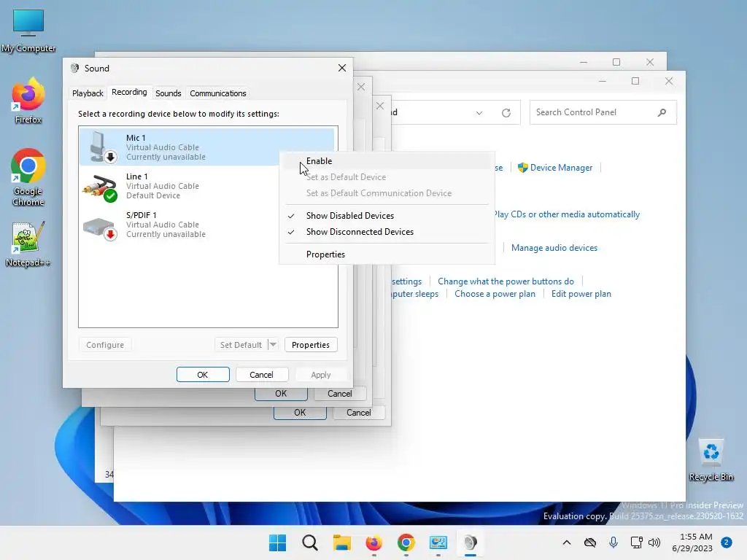Launch Firefox from the desktop shortcut
Screen dimensions: 747x560
click(x=28, y=101)
